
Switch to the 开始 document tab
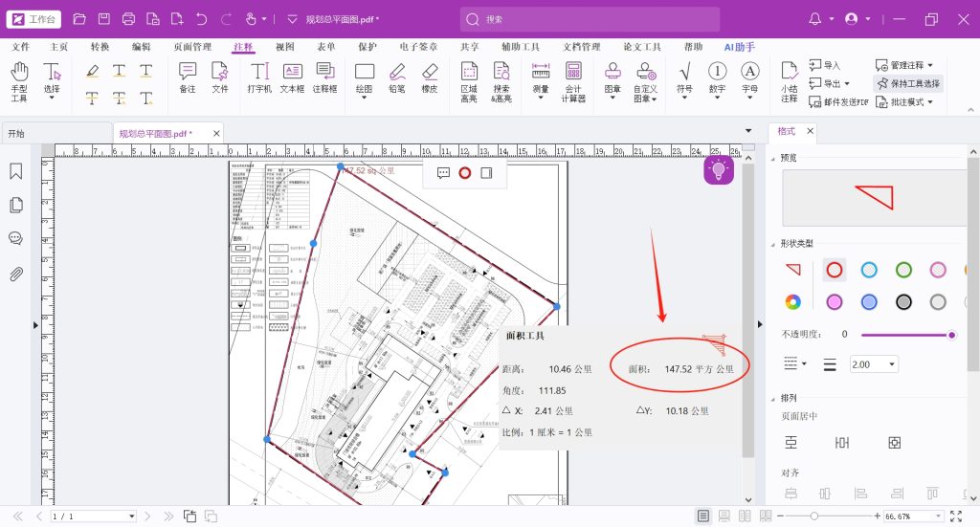pos(16,134)
